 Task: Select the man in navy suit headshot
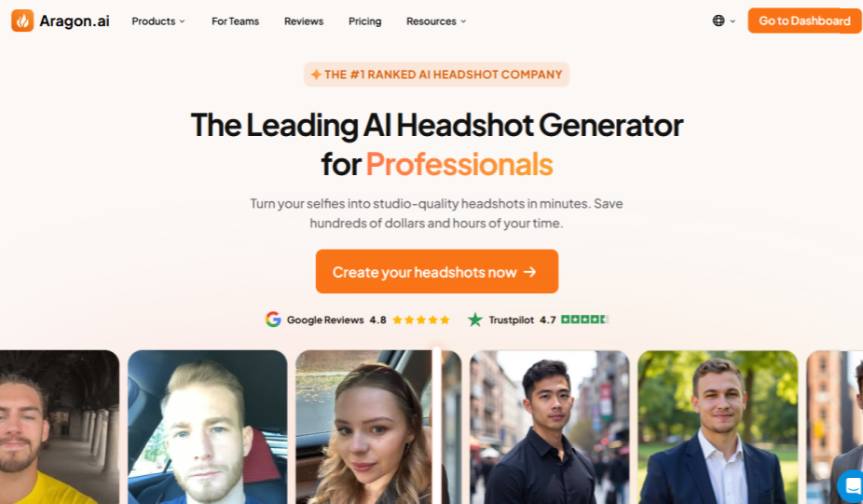pos(718,427)
